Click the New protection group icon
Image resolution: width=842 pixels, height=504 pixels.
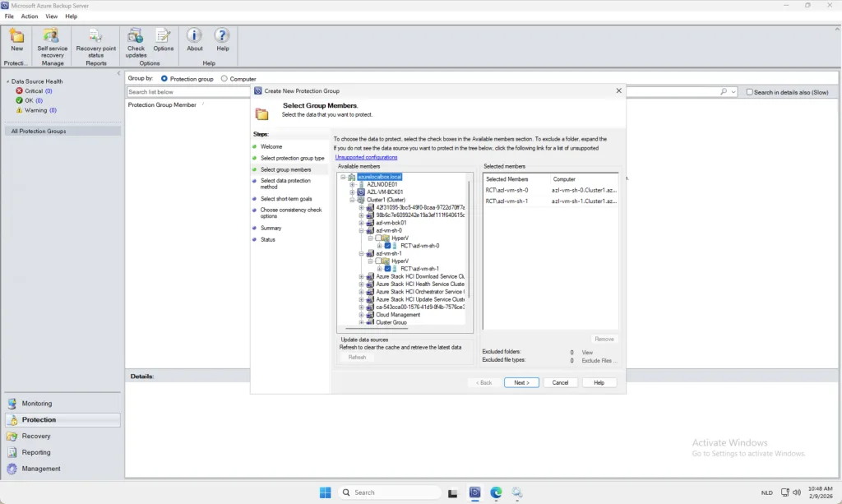click(16, 35)
